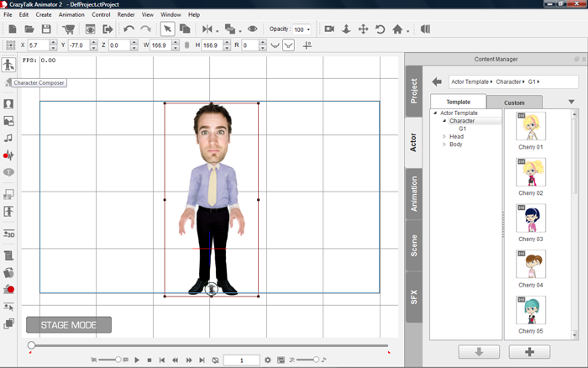
Task: Click the camera record icon in toolbar
Action: [x=329, y=29]
